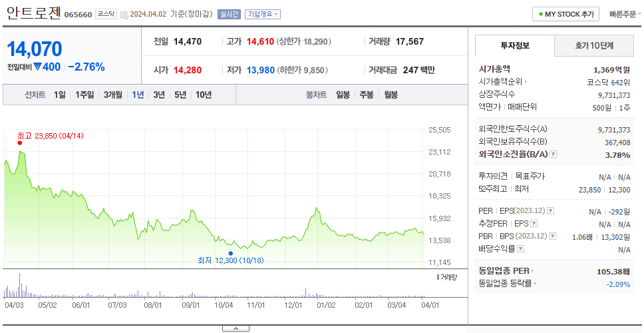This screenshot has width=644, height=333.
Task: Click the blue 최저 12,300 marker dot
Action: (230, 253)
